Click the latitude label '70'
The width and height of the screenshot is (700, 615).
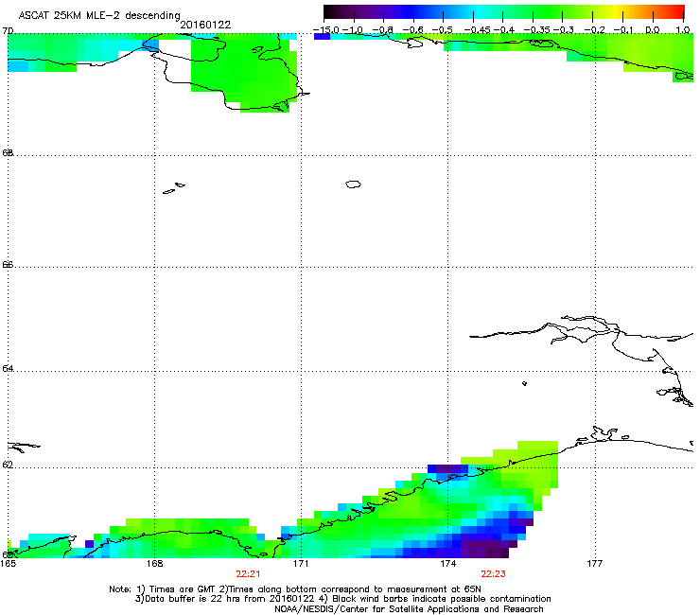(8, 31)
